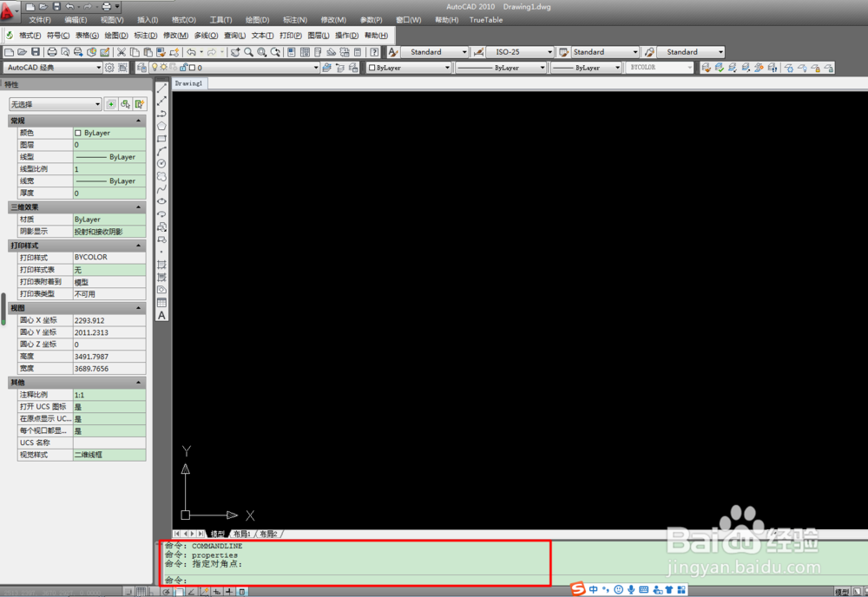The height and width of the screenshot is (597, 868).
Task: Click the Quick Select icon in Properties
Action: [x=140, y=104]
